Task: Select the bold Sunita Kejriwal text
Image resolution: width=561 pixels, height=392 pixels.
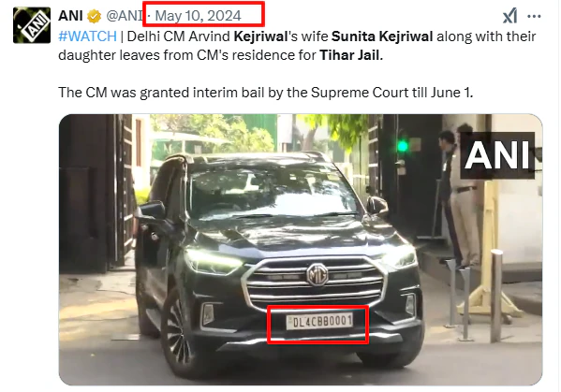Action: pos(382,36)
